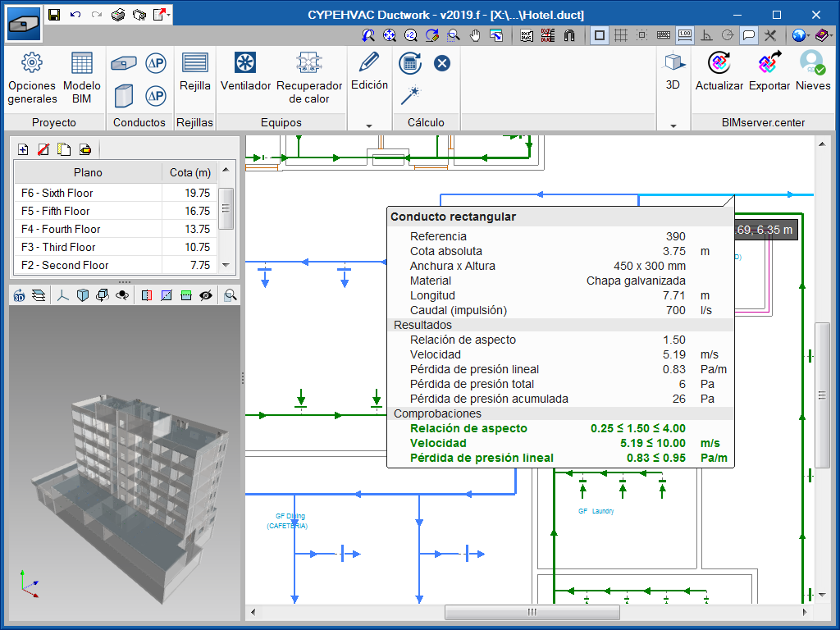Image resolution: width=840 pixels, height=630 pixels.
Task: Click the lower ΔP pressure loss icon
Action: pos(156,96)
